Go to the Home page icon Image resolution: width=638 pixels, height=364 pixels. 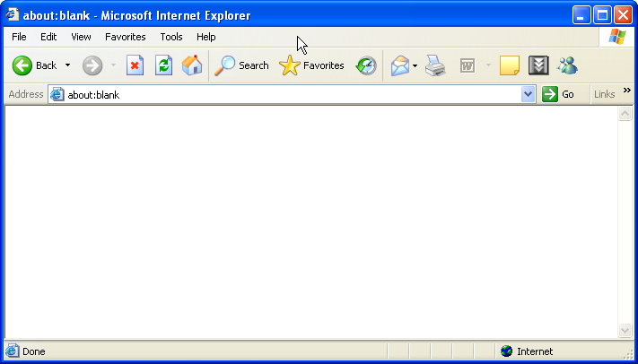coord(192,65)
